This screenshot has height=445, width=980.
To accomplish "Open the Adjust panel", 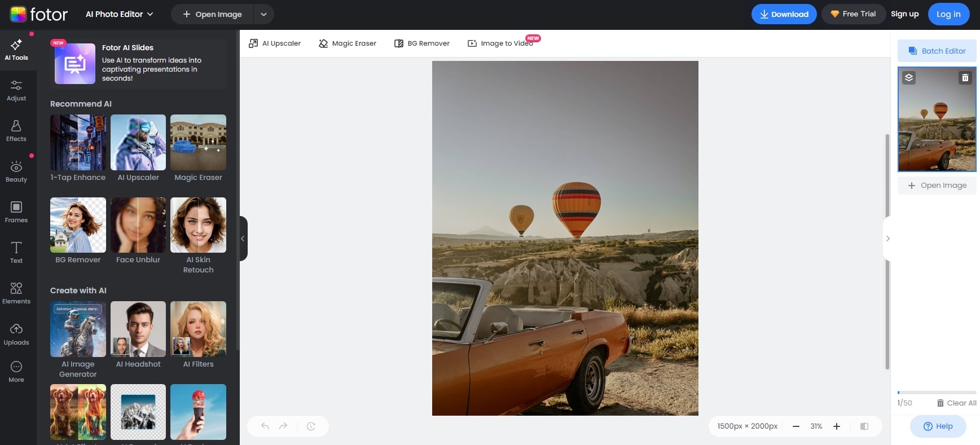I will (x=16, y=90).
